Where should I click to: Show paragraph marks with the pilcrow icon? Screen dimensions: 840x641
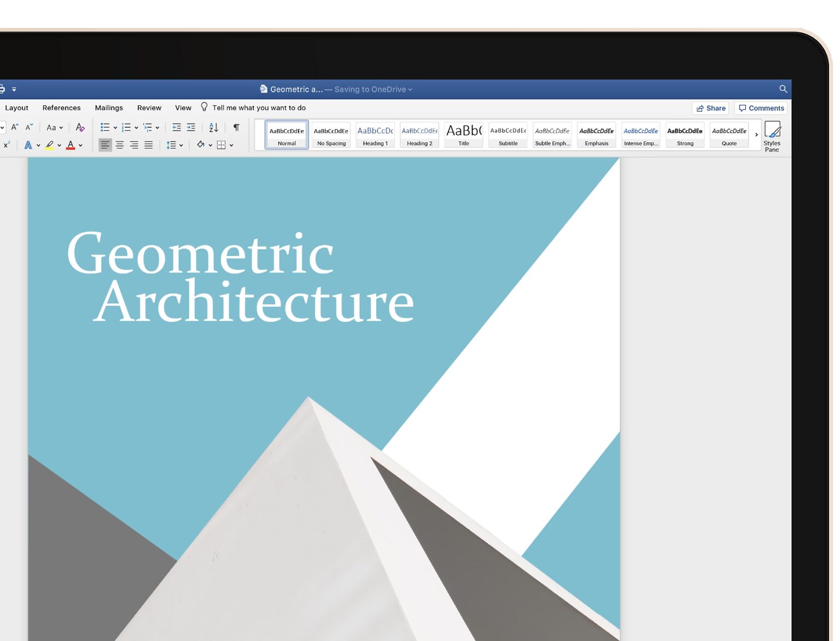pyautogui.click(x=237, y=127)
